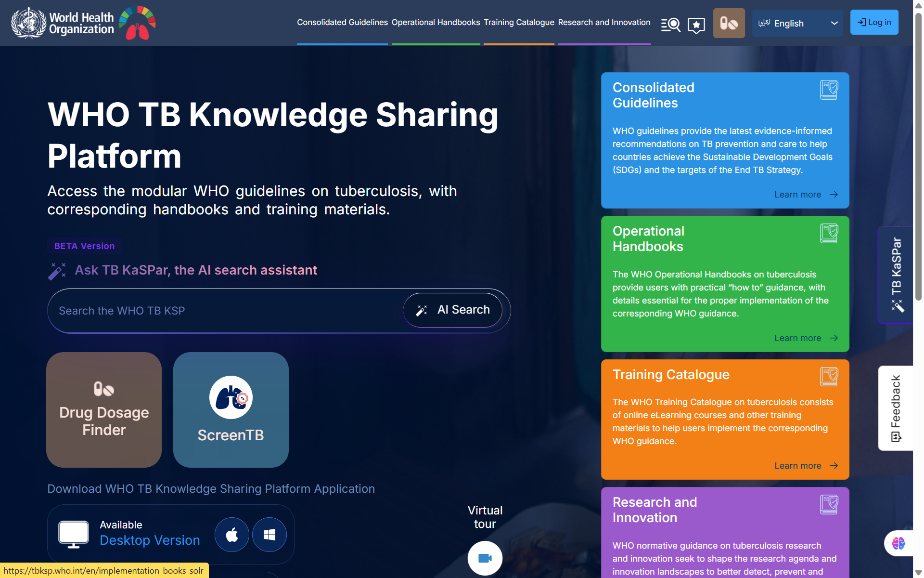Open the drug dosage pill icon in header
The width and height of the screenshot is (924, 578).
click(x=729, y=23)
